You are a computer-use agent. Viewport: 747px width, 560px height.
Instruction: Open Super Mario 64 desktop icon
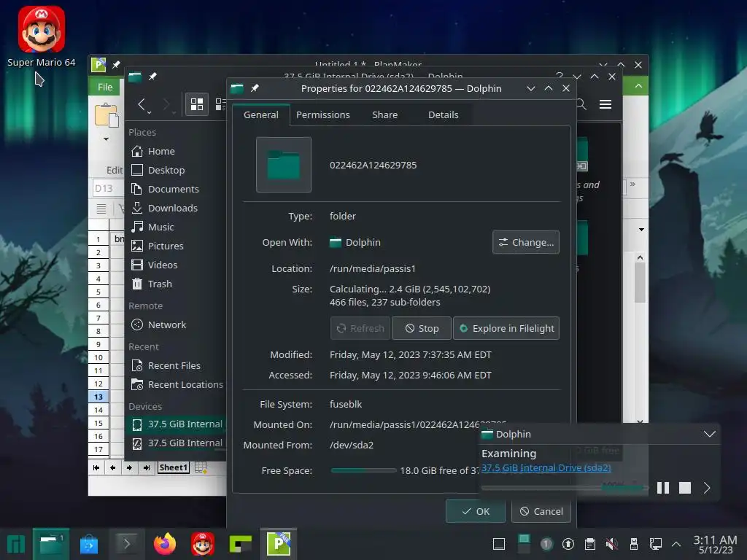click(x=42, y=36)
